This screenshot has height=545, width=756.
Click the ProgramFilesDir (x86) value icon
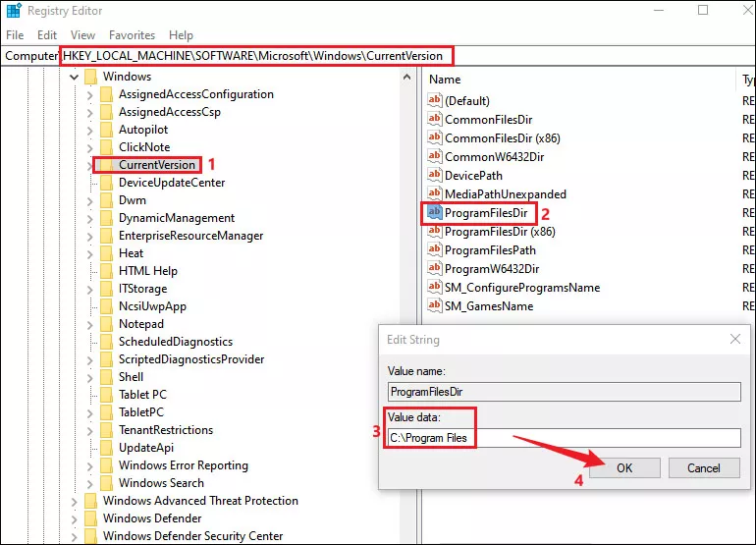coord(434,232)
